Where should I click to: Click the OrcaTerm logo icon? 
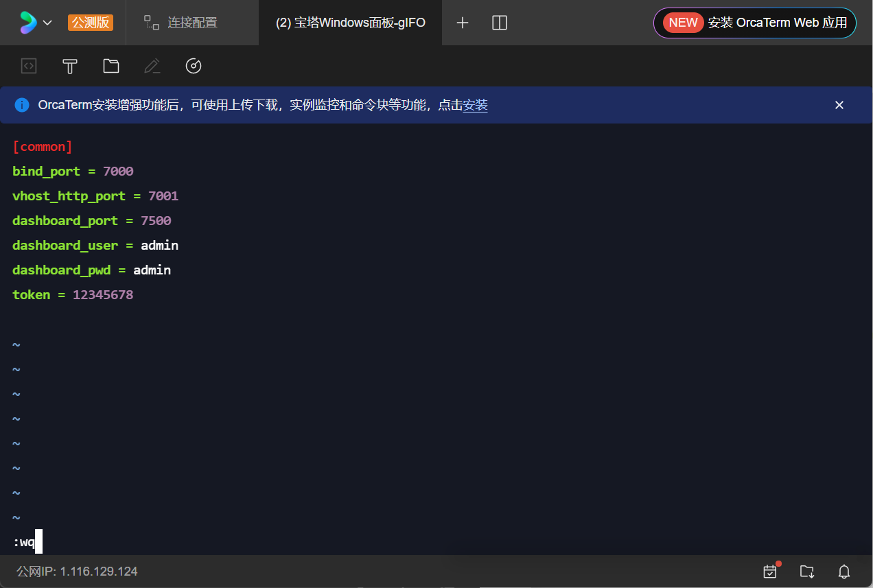(28, 23)
